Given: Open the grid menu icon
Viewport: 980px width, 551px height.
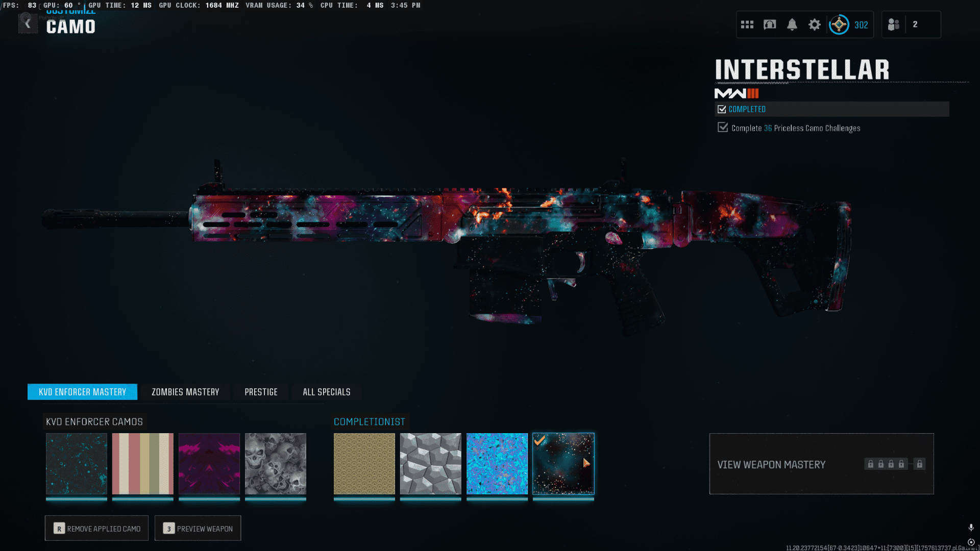Looking at the screenshot, I should 747,24.
